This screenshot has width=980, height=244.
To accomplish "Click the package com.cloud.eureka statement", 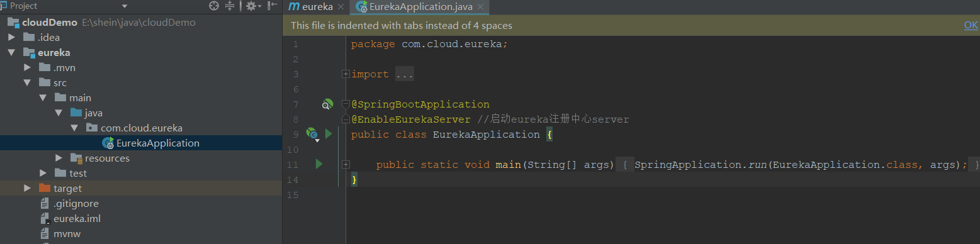I will click(x=429, y=44).
